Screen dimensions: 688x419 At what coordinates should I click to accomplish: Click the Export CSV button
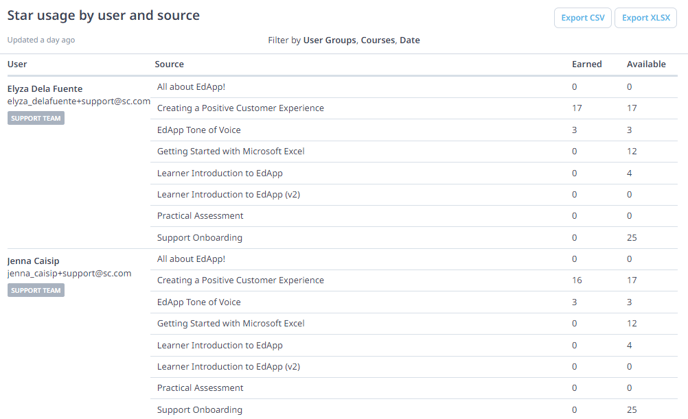click(582, 18)
